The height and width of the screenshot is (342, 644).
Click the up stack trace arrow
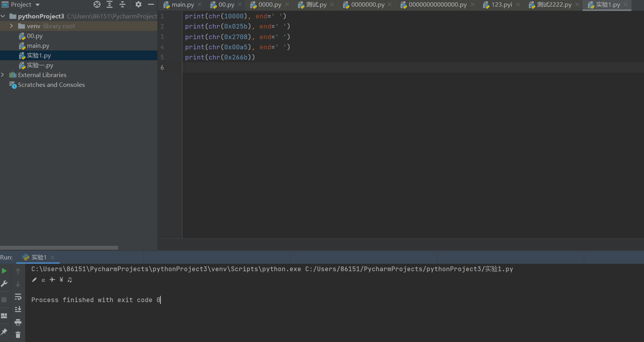coord(18,271)
